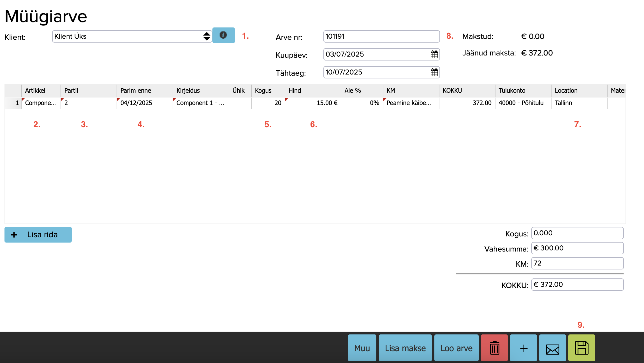Click the Tulukonto cell 40000 - Põhitulu
This screenshot has width=644, height=363.
point(522,103)
